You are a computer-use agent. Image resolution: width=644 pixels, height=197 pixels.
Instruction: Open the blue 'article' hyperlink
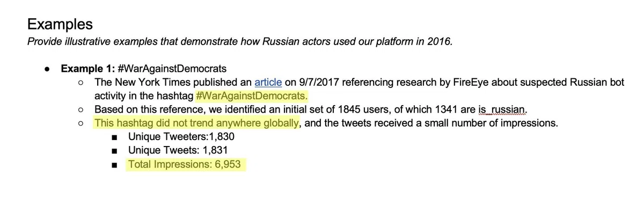tap(268, 83)
